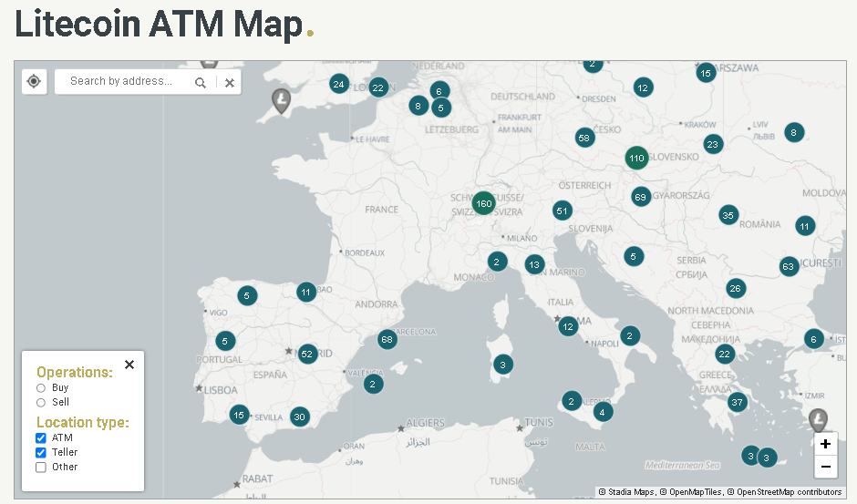857x504 pixels.
Task: Zoom out with the minus button
Action: [825, 467]
